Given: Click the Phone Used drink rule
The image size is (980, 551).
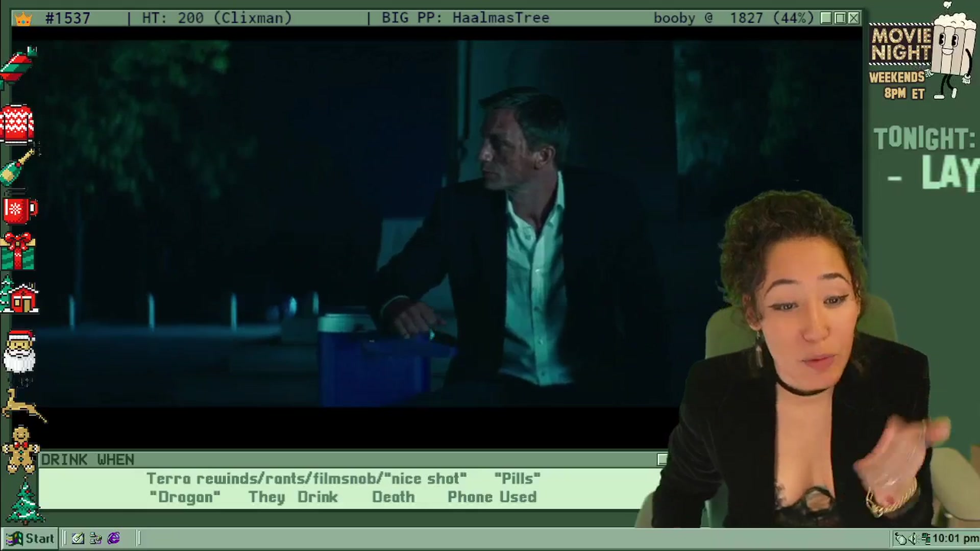Looking at the screenshot, I should (492, 497).
